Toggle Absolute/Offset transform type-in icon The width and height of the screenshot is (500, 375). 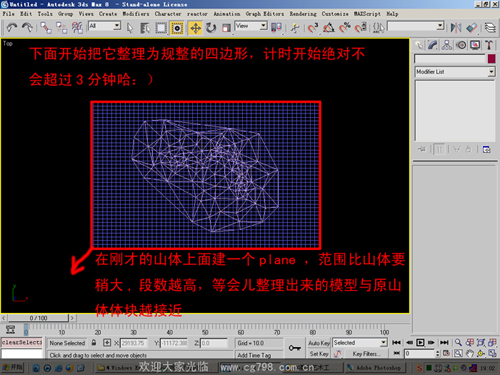107,343
